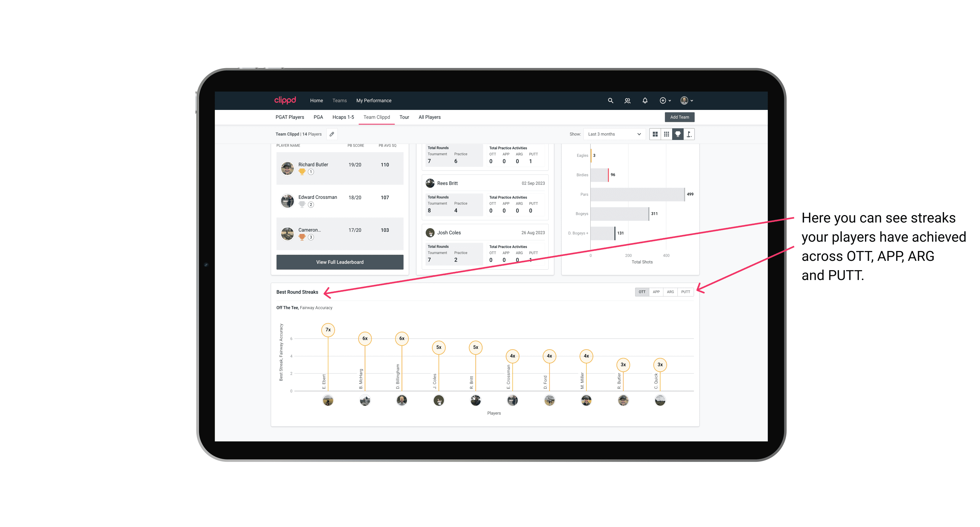Click the Tour tab
Image resolution: width=980 pixels, height=527 pixels.
402,117
